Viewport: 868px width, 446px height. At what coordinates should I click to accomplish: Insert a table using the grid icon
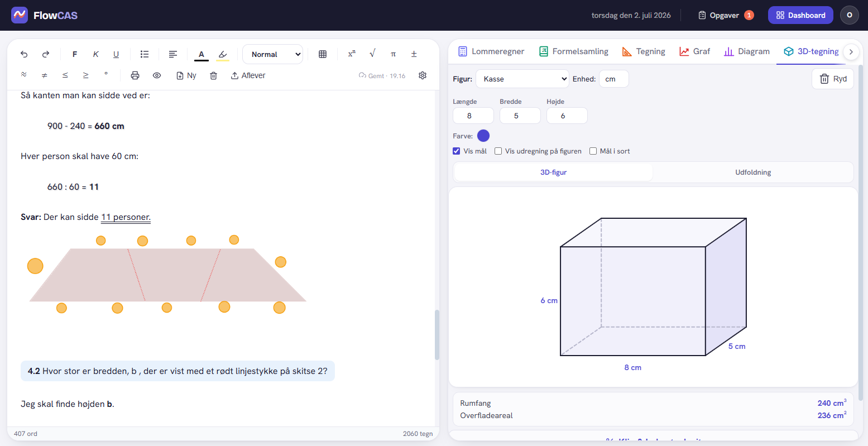pyautogui.click(x=323, y=54)
